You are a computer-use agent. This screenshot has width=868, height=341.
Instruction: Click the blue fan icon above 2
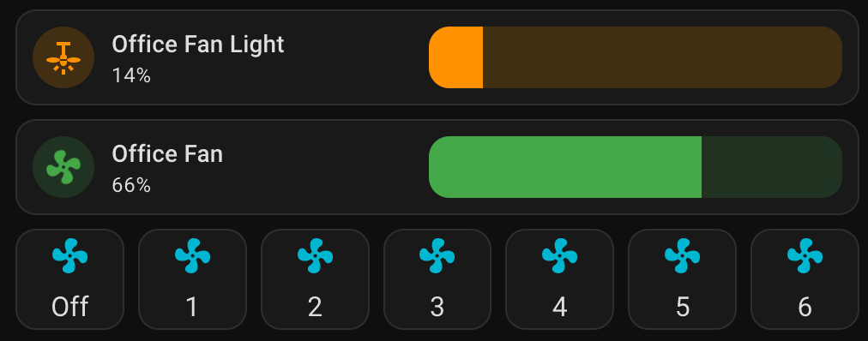315,256
